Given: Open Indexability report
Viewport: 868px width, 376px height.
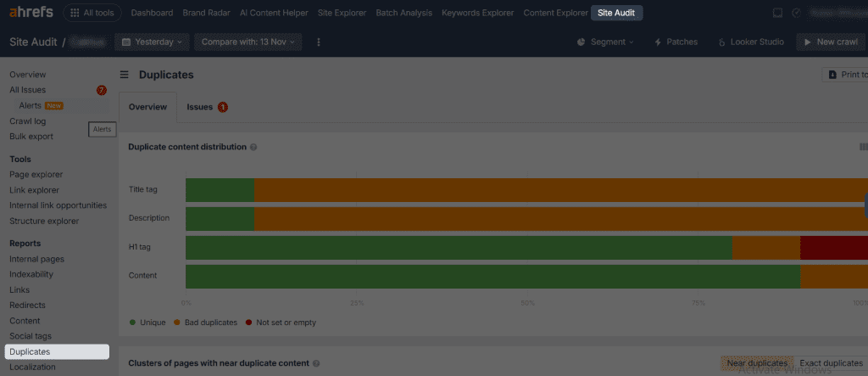Looking at the screenshot, I should point(31,274).
